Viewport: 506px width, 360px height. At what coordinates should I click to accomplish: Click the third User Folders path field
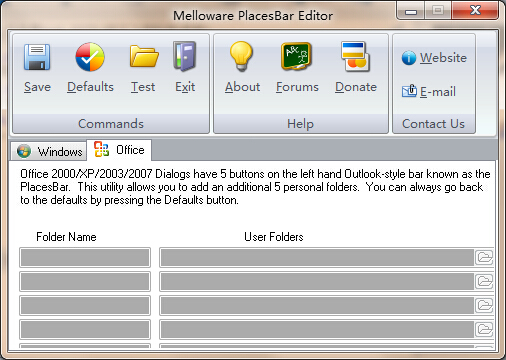coord(317,305)
